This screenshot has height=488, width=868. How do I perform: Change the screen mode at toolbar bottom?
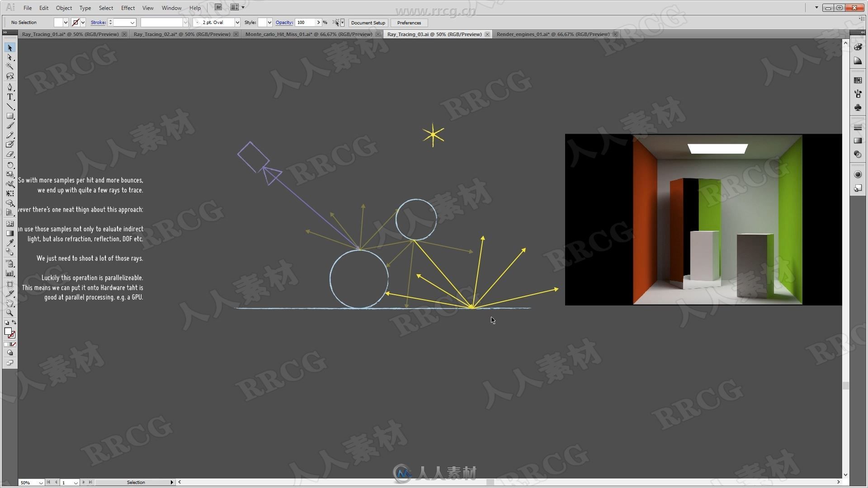[10, 362]
